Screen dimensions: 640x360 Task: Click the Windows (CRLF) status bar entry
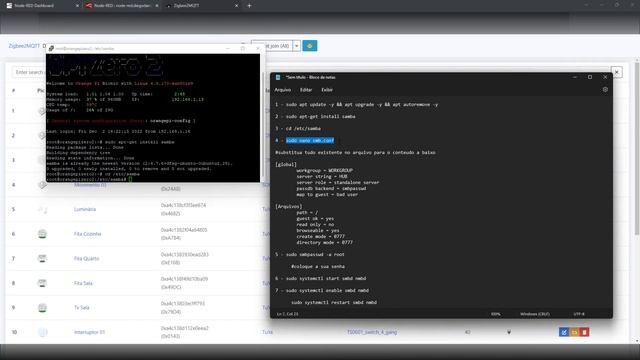[535, 314]
